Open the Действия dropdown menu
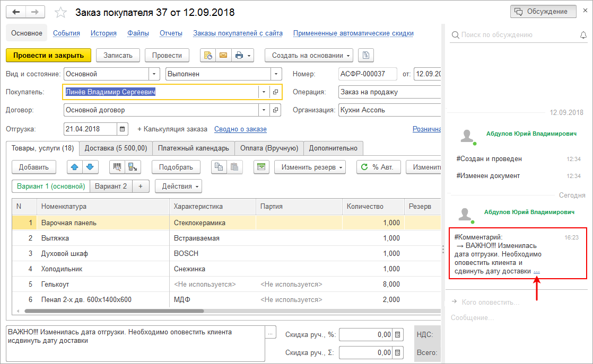 point(178,186)
